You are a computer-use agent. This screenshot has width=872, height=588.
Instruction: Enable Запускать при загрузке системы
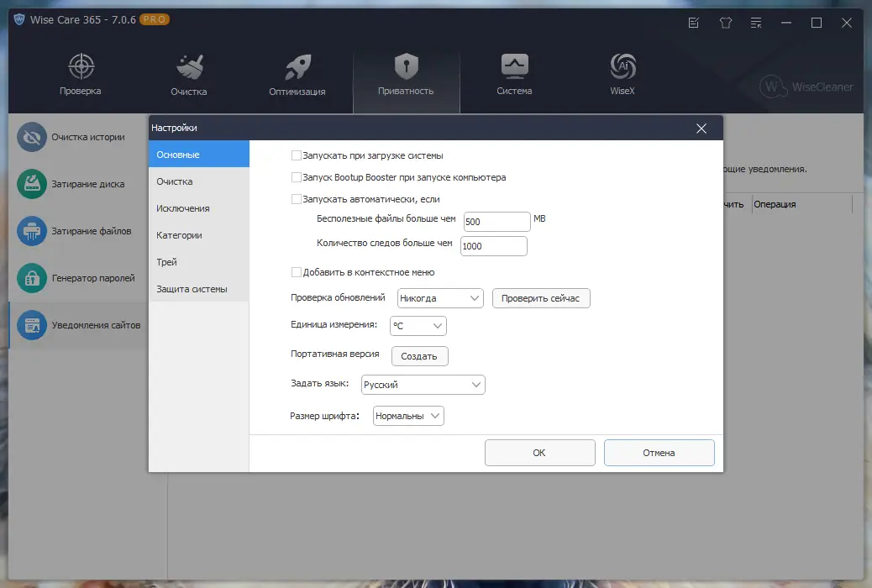click(297, 155)
